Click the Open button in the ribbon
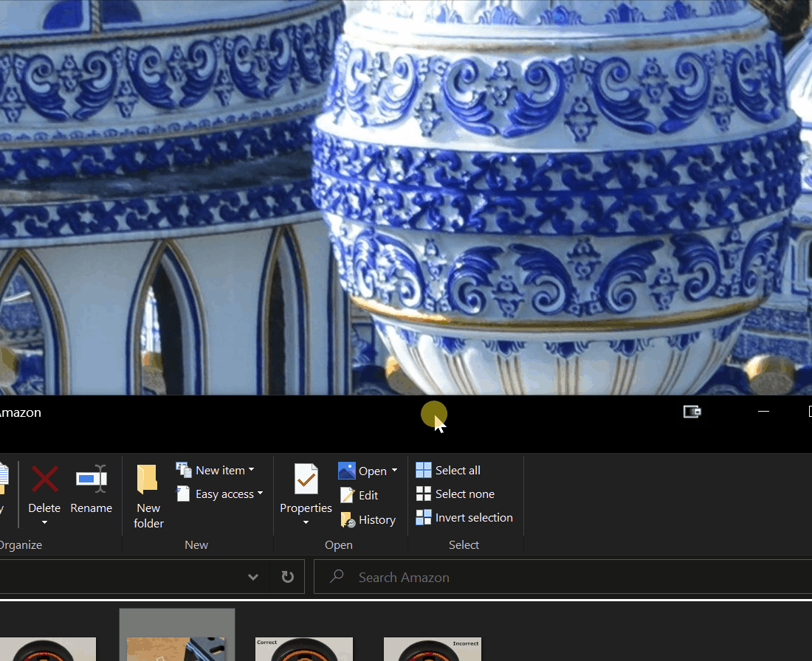Screen dimensions: 812x661 tap(363, 471)
